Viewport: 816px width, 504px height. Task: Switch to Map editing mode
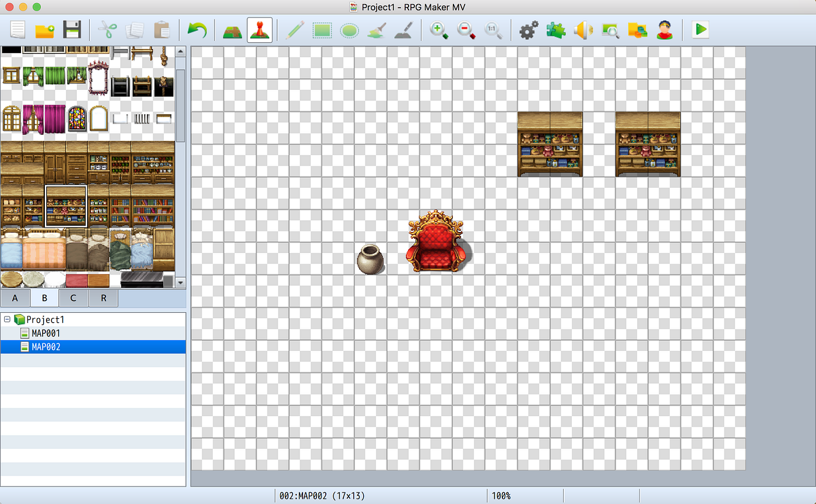233,30
